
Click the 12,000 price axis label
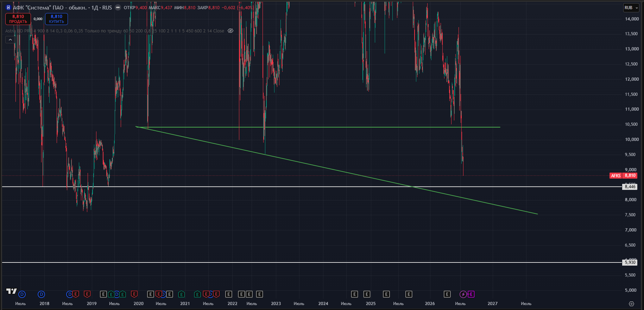632,79
